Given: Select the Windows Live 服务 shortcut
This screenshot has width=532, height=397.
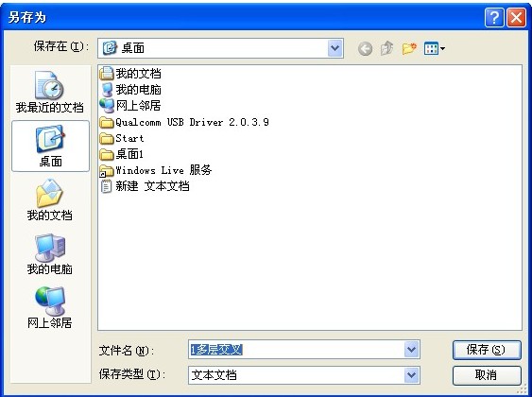Looking at the screenshot, I should click(156, 170).
